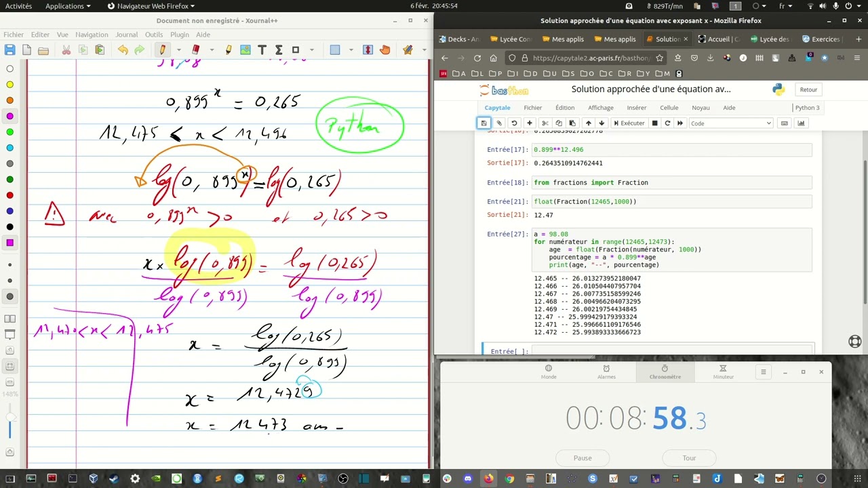Click Pause on the stopwatch
868x488 pixels.
pos(583,457)
